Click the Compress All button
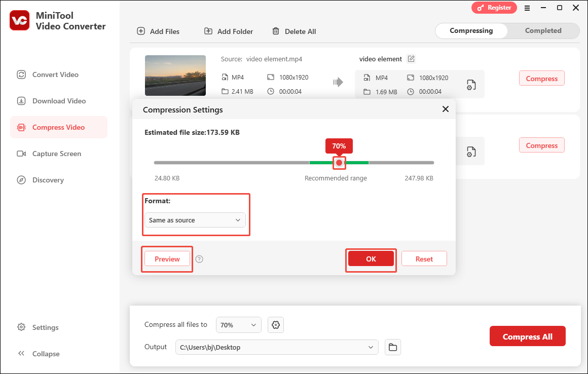 [527, 336]
